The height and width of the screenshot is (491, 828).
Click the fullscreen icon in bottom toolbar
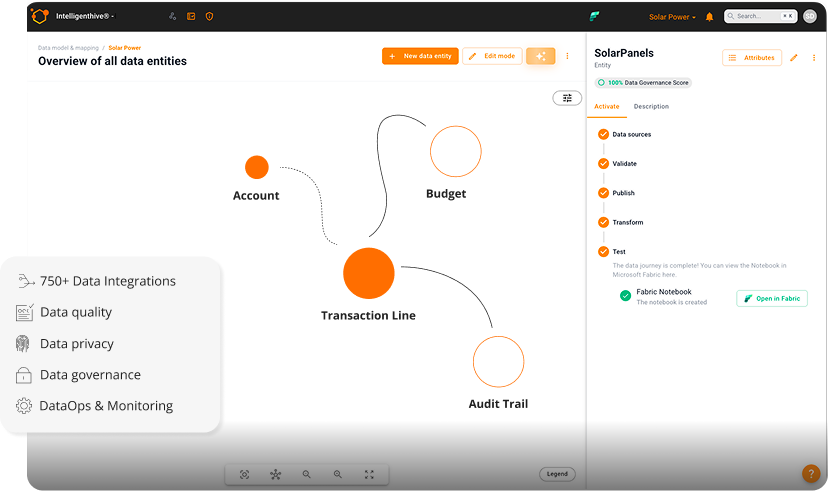369,474
